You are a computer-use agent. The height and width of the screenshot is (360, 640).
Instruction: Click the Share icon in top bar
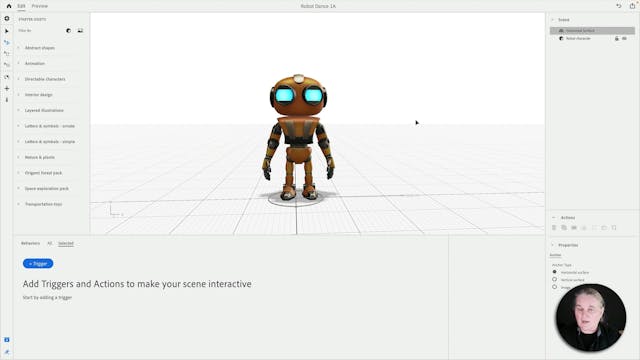[632, 6]
